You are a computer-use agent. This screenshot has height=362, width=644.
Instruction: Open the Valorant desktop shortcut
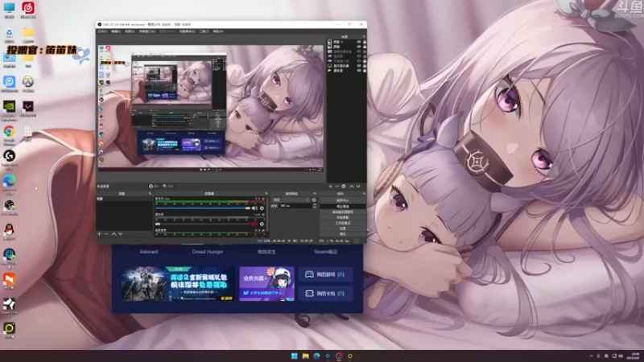coord(28,109)
